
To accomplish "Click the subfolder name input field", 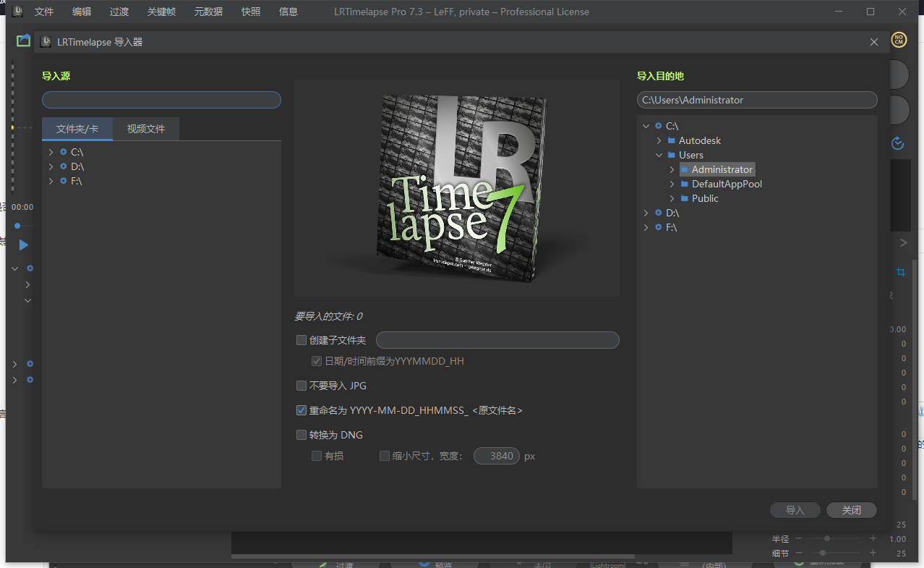I will (497, 340).
